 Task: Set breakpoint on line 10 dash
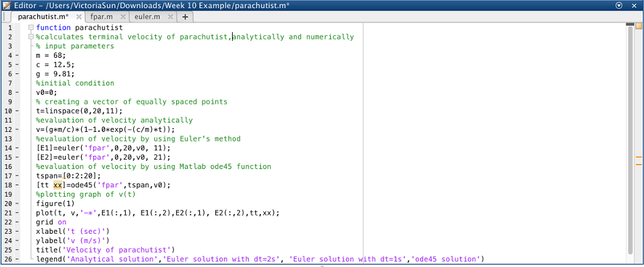(x=17, y=111)
